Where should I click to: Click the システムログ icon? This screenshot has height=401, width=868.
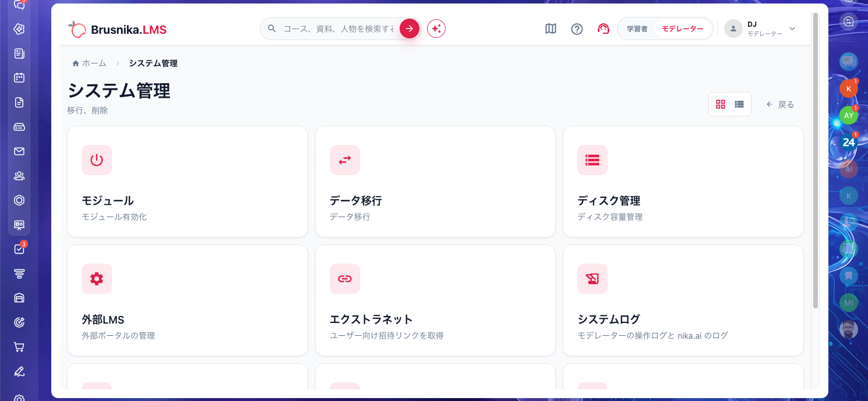[x=592, y=279]
